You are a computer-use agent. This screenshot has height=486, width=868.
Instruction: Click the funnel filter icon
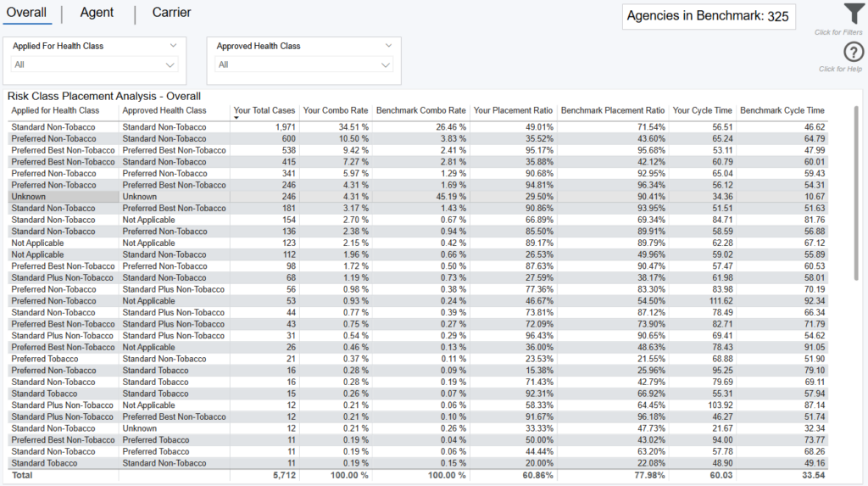point(853,14)
